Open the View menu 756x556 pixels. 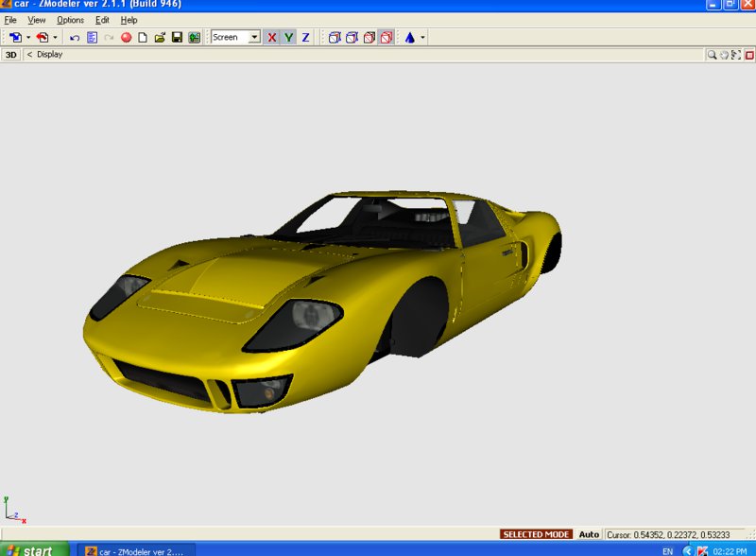[x=36, y=20]
